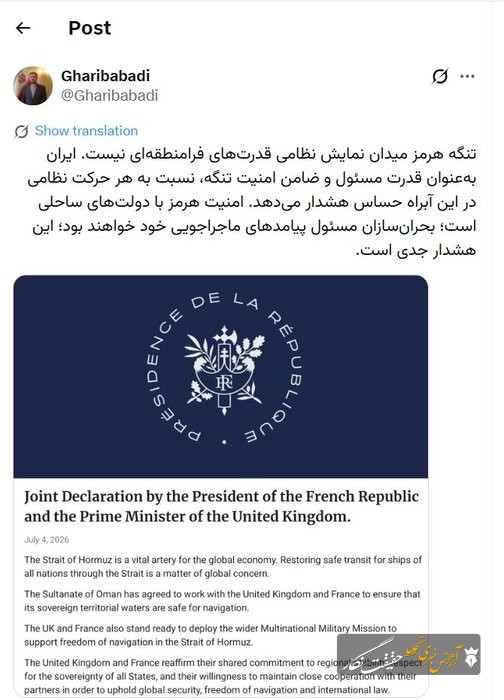The height and width of the screenshot is (700, 504).
Task: Click the Sultanate of Oman paragraph
Action: [222, 601]
